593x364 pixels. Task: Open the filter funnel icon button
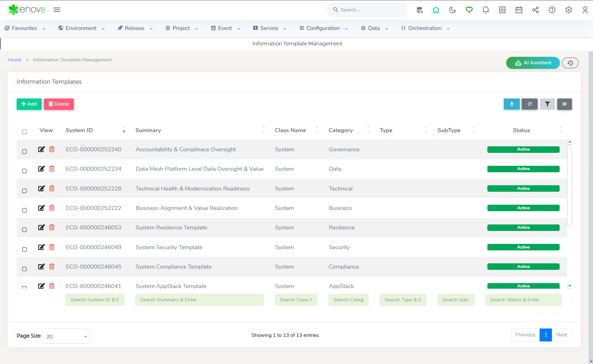click(547, 104)
